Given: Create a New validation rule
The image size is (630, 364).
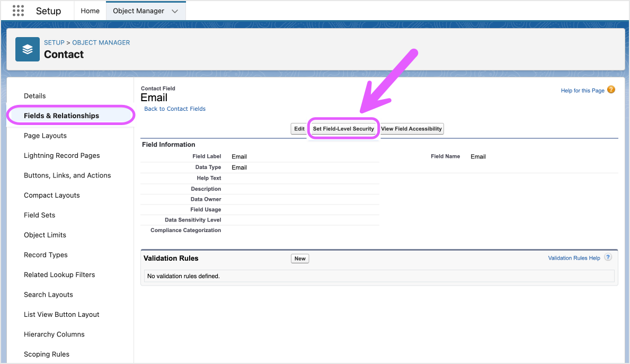Looking at the screenshot, I should (x=300, y=259).
